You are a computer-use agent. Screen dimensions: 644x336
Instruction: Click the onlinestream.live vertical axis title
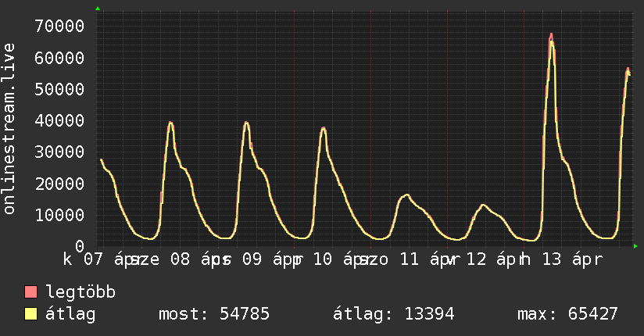(9, 129)
